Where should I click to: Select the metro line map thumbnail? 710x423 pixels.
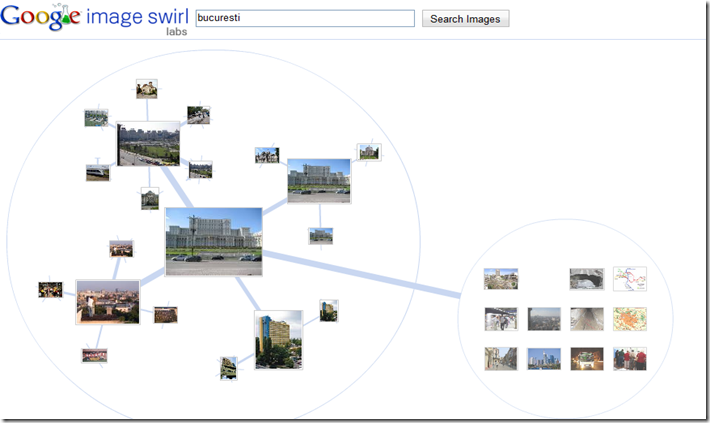pos(630,279)
